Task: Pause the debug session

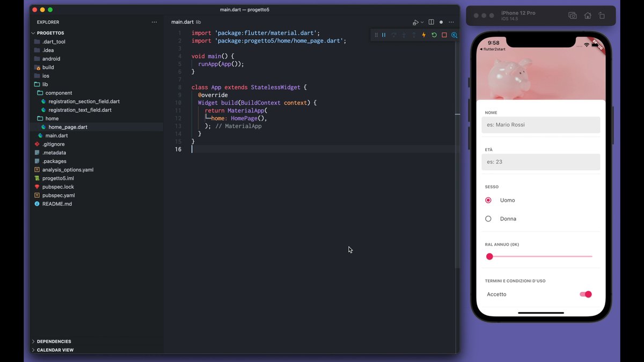Action: [384, 35]
